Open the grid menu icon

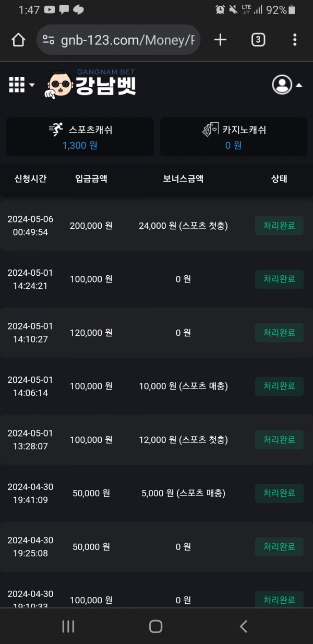pos(17,85)
